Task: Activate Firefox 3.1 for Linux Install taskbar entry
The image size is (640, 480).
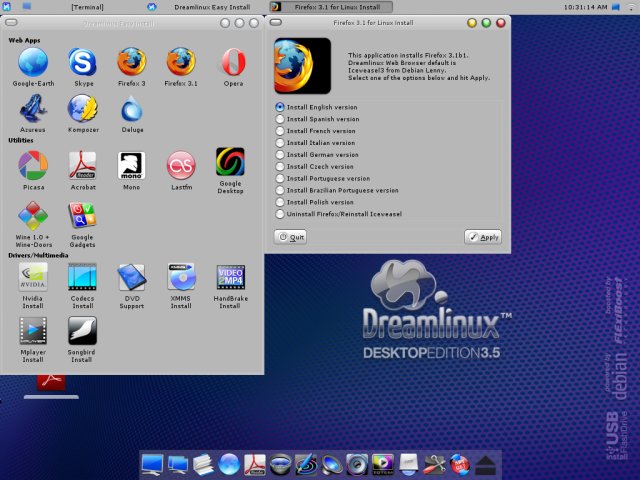Action: pos(331,7)
